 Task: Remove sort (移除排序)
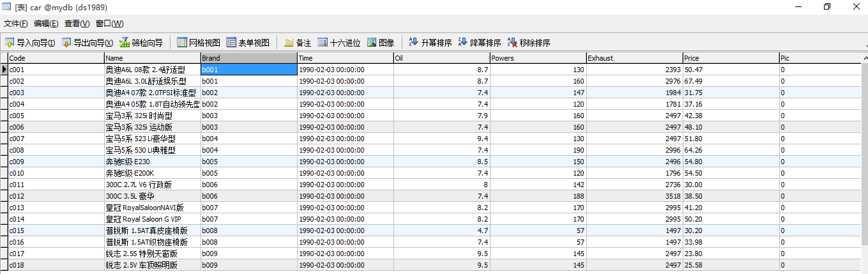[x=529, y=43]
